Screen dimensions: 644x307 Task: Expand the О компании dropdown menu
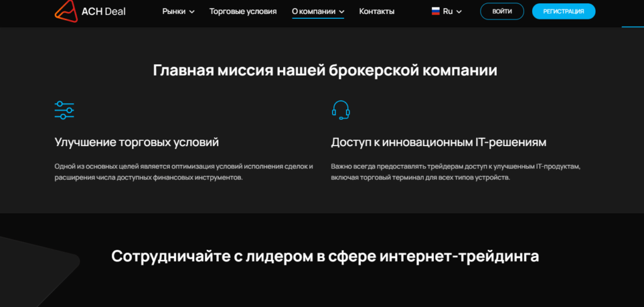coord(318,11)
